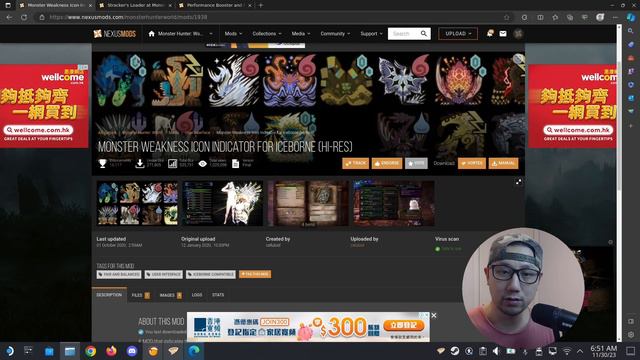Open the application launcher on the taskbar

click(9, 351)
